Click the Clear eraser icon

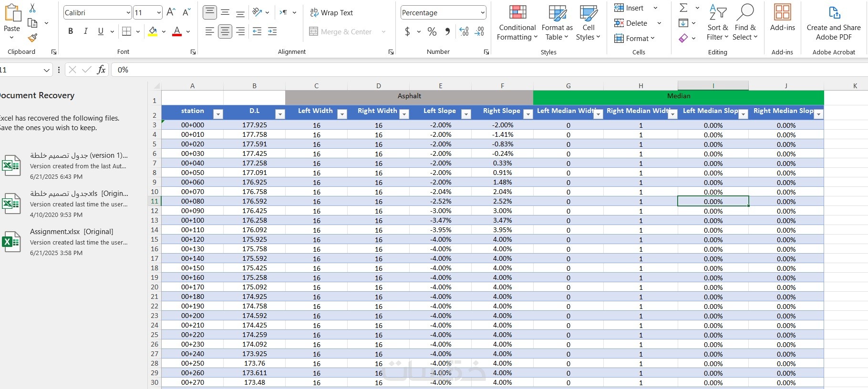683,38
